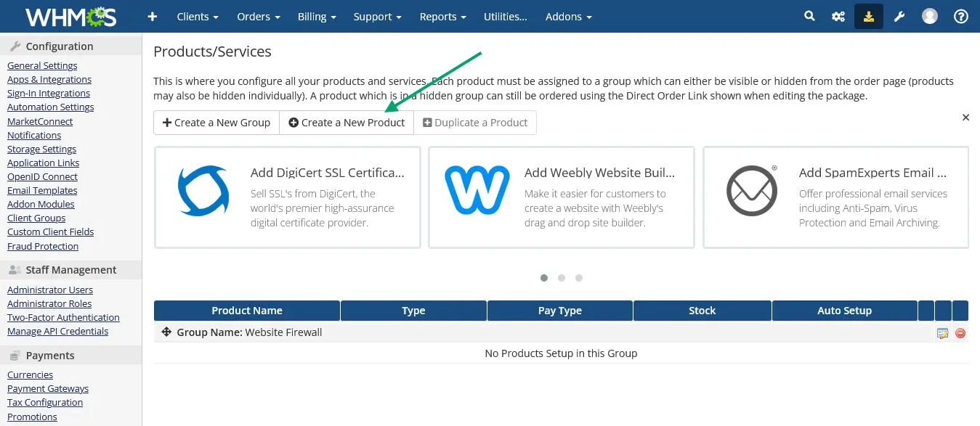Click the Type column header
The width and height of the screenshot is (980, 426).
point(413,311)
